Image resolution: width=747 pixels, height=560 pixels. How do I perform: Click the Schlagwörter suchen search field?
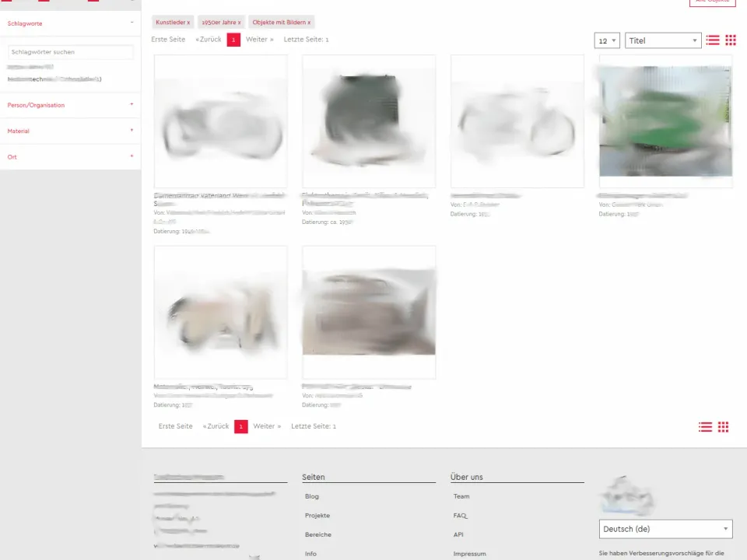(70, 52)
